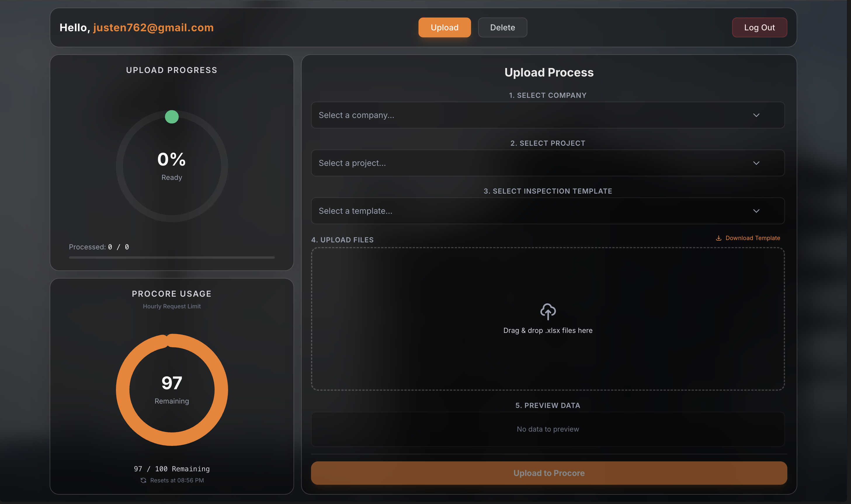Viewport: 851px width, 504px height.
Task: Click the chevron in the template selector
Action: [756, 211]
